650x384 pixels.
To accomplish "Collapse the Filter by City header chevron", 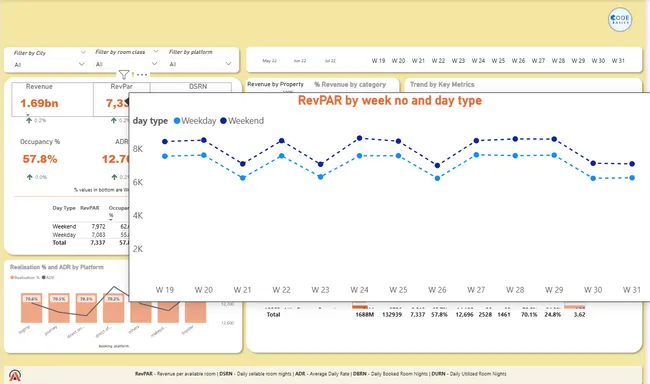I will pos(83,52).
